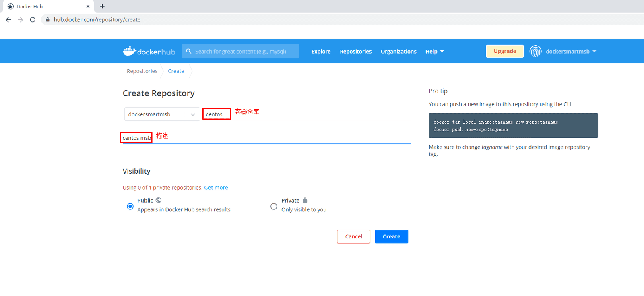Click 'Only visible to you' text
Screen dimensions: 644x296
(304, 209)
